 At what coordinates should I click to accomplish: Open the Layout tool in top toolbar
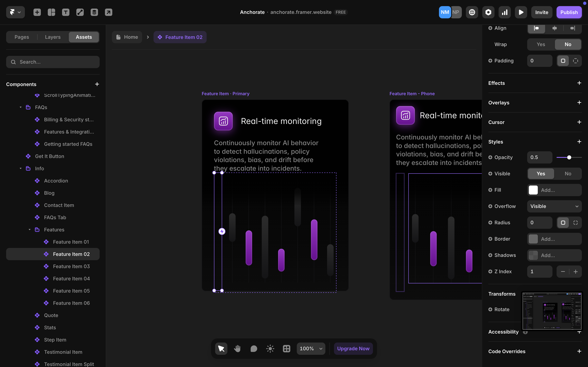click(51, 12)
